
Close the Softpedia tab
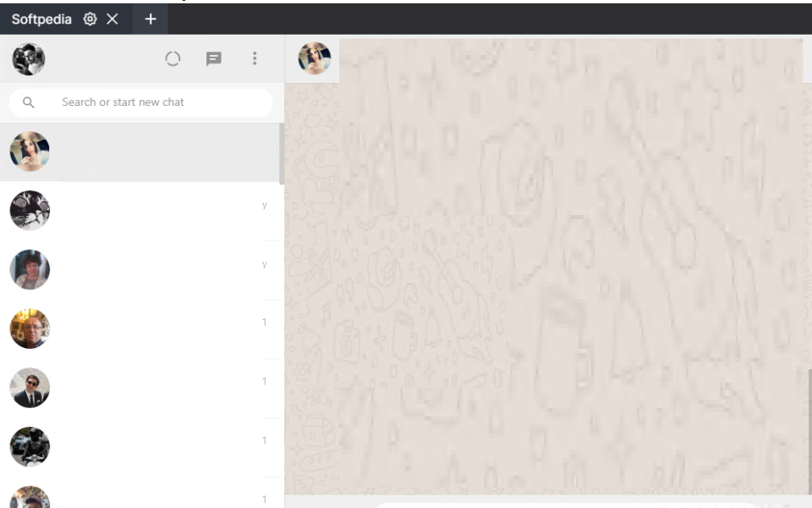tap(112, 19)
